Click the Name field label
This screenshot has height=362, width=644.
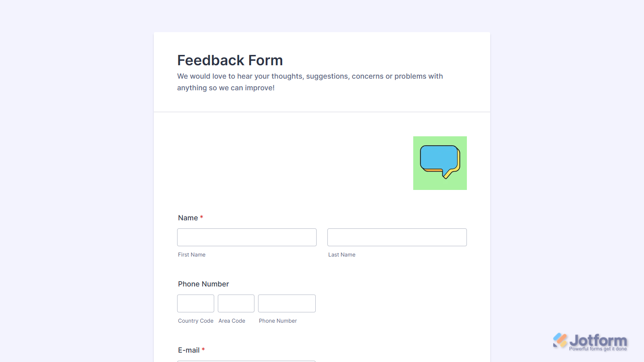[187, 218]
